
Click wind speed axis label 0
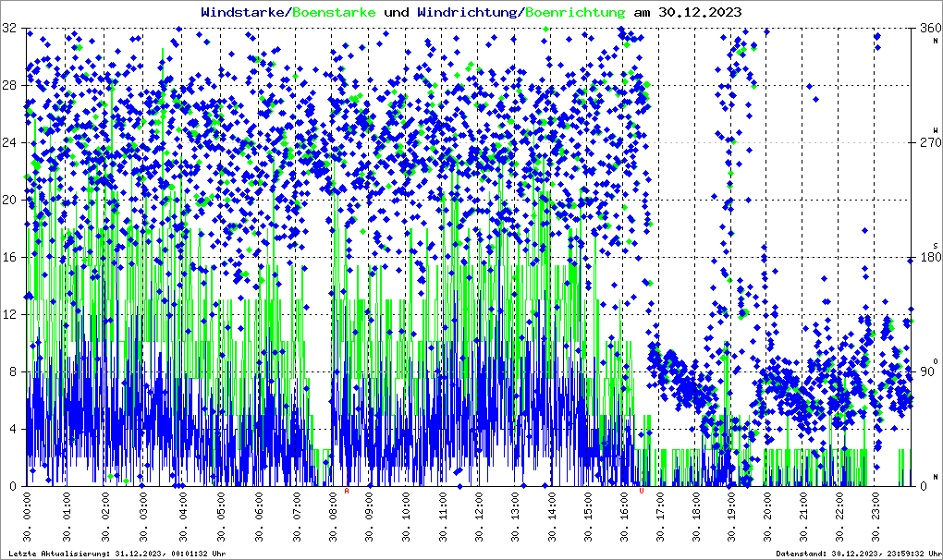(13, 486)
